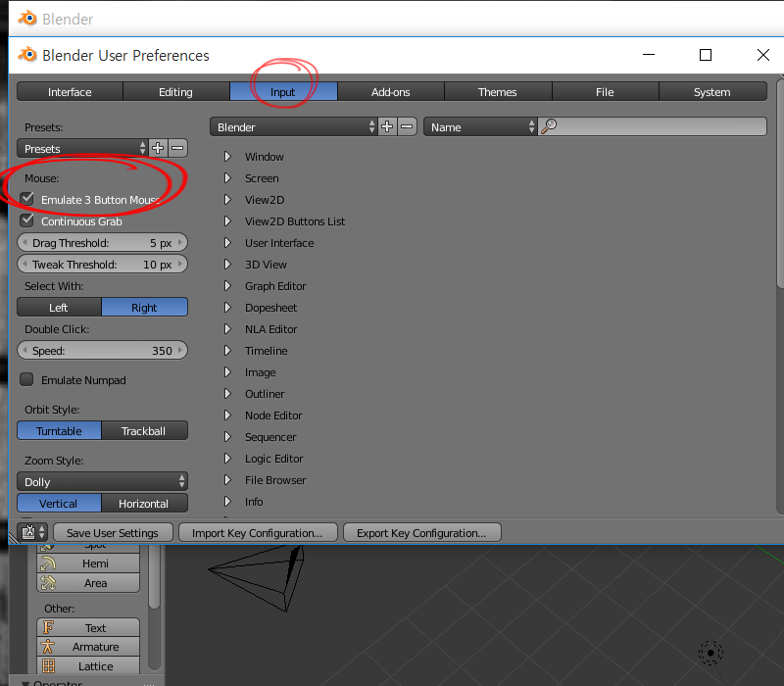
Task: Add a Text object in main window
Action: (x=88, y=627)
